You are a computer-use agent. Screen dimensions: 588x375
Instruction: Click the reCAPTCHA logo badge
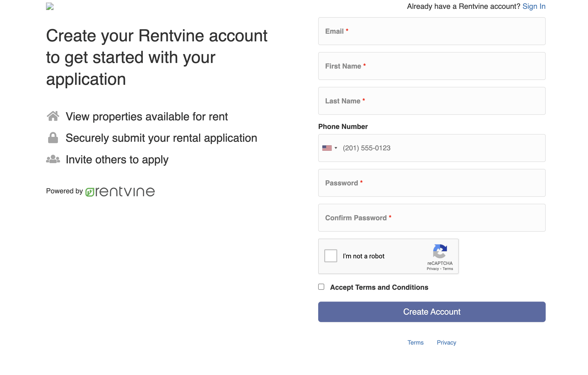click(x=440, y=252)
